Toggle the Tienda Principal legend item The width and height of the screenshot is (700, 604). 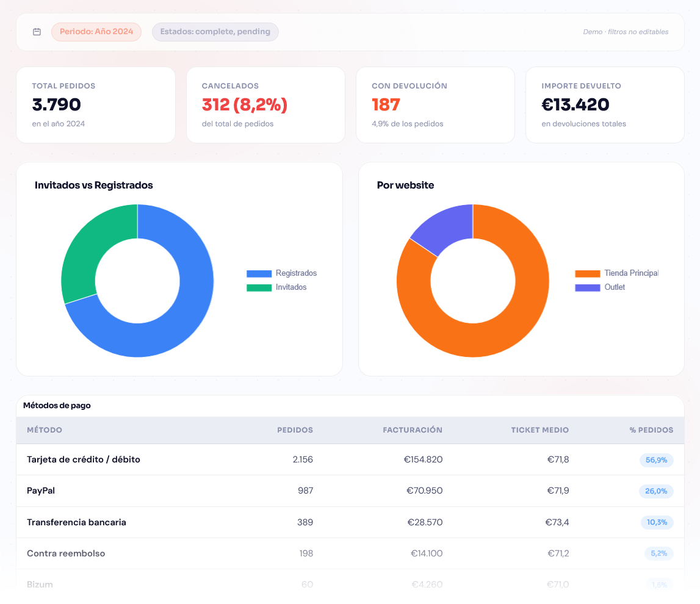click(630, 273)
